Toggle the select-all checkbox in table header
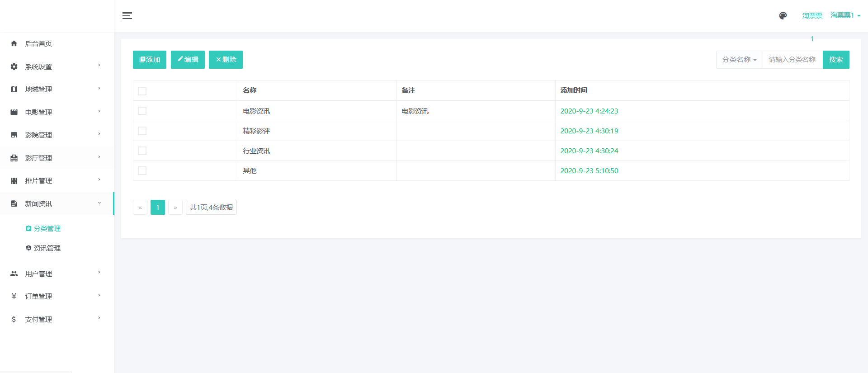The image size is (868, 373). (x=142, y=91)
